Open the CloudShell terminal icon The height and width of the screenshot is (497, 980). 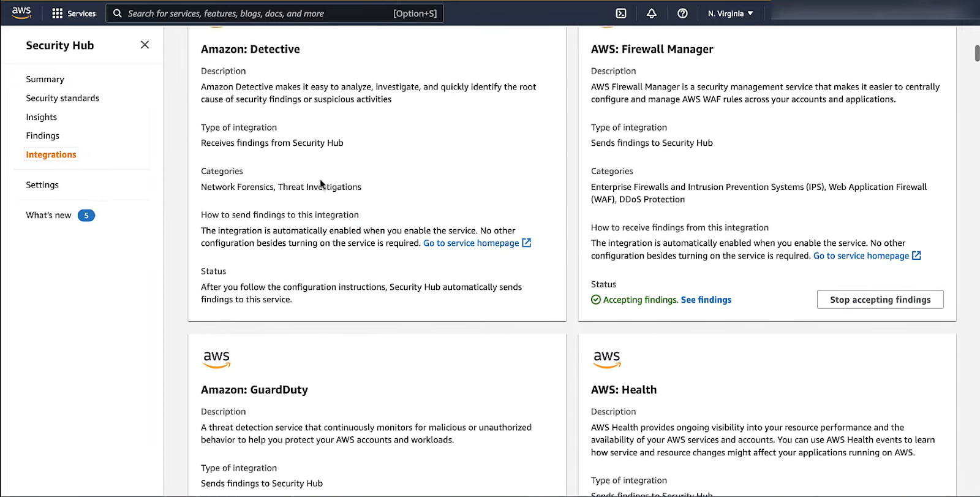pyautogui.click(x=621, y=13)
